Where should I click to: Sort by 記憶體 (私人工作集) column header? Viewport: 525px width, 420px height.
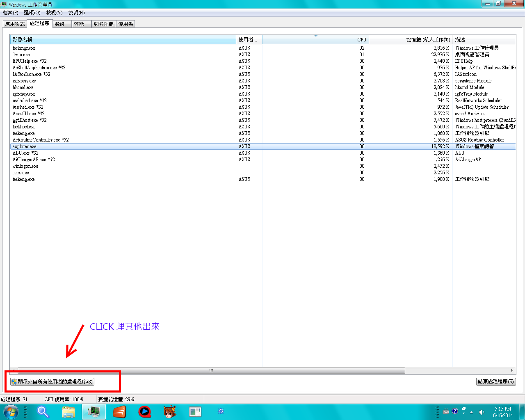pos(411,40)
